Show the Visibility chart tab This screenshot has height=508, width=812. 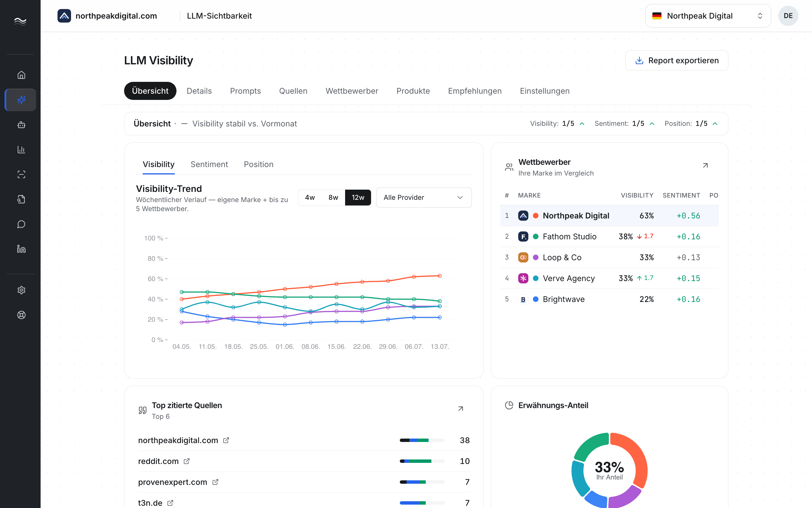point(158,164)
